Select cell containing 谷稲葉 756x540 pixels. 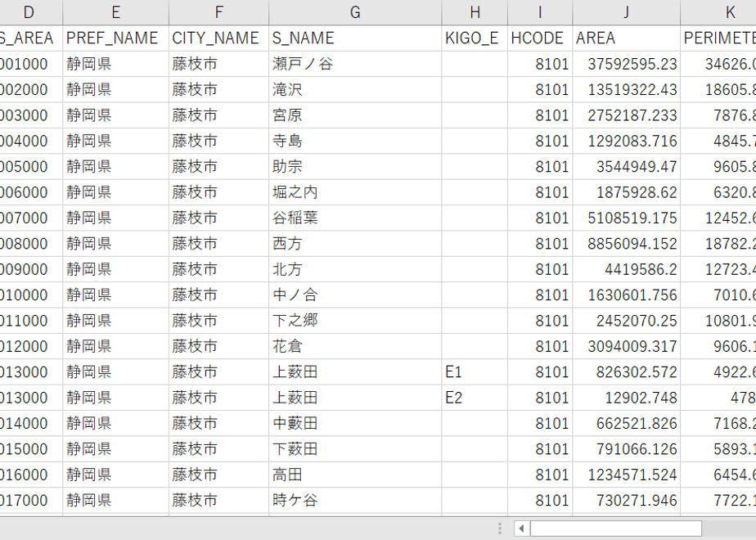(x=355, y=218)
